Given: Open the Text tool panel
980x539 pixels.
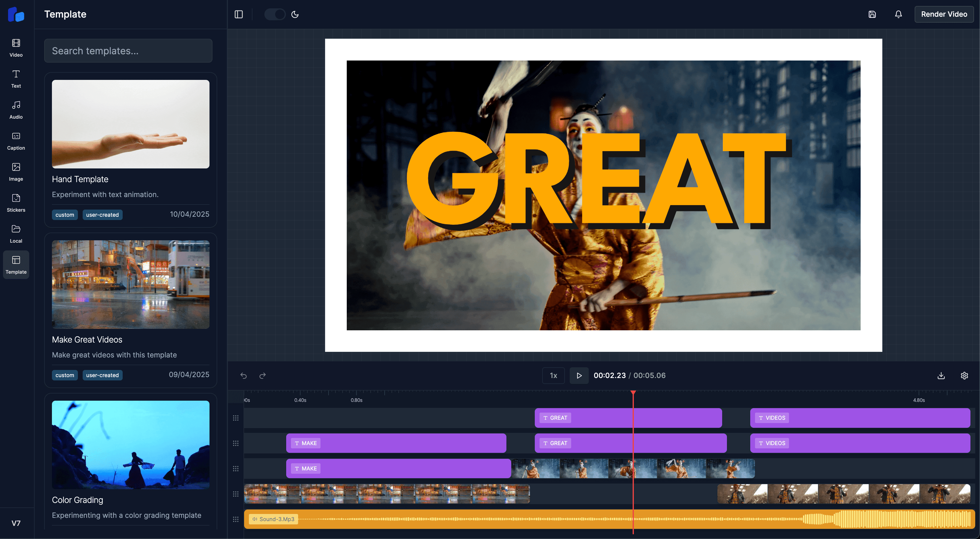Looking at the screenshot, I should pos(16,79).
